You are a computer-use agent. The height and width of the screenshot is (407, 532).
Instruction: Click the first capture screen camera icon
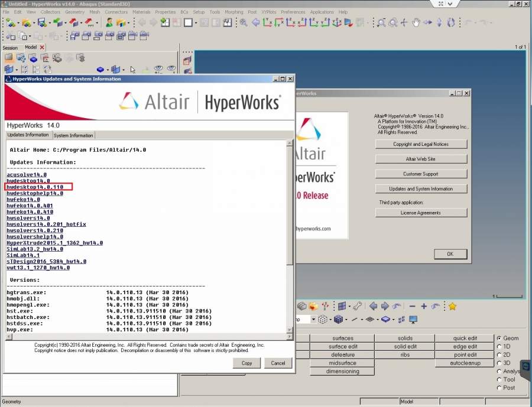point(74,35)
